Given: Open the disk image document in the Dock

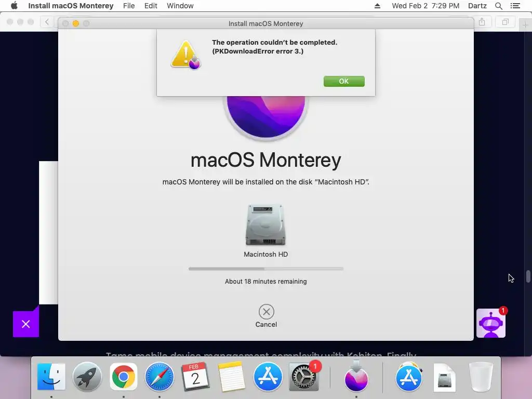Looking at the screenshot, I should coord(445,377).
